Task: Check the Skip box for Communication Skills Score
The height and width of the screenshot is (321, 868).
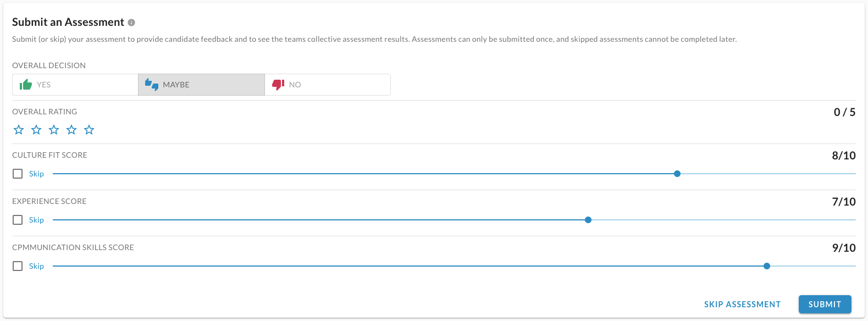Action: click(x=18, y=266)
